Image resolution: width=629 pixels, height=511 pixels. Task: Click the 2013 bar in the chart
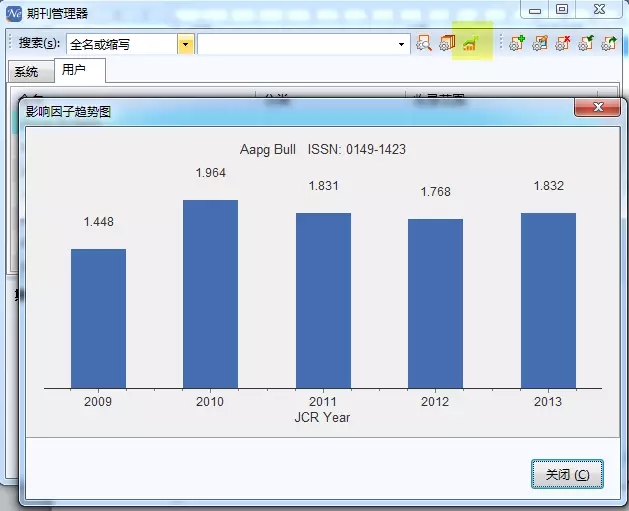(x=548, y=300)
